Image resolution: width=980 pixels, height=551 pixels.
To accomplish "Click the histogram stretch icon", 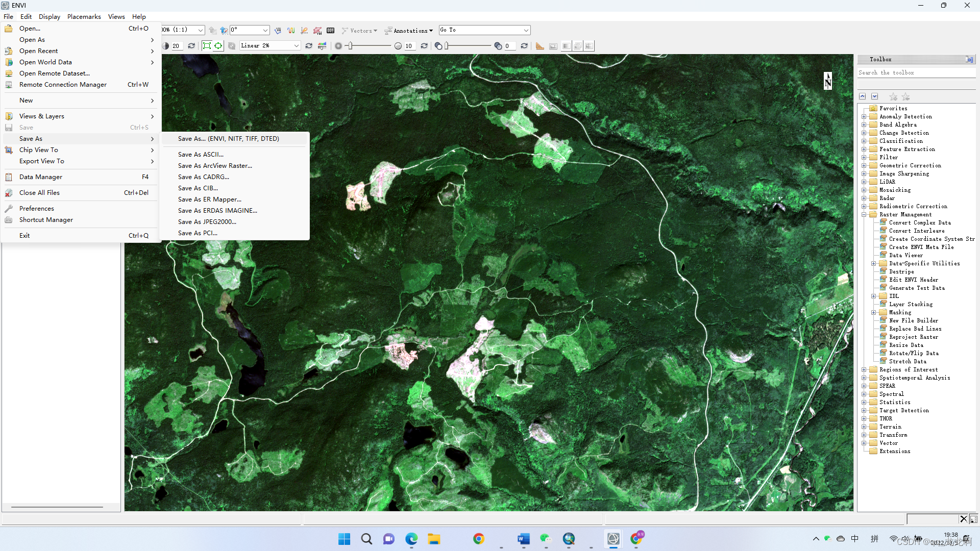I will 322,46.
